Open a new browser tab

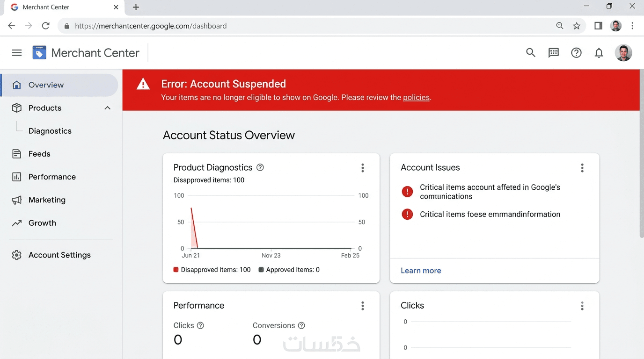point(136,7)
